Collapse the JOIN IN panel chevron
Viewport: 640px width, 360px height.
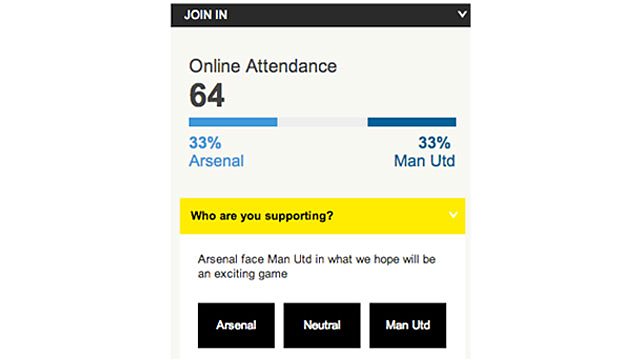click(462, 14)
